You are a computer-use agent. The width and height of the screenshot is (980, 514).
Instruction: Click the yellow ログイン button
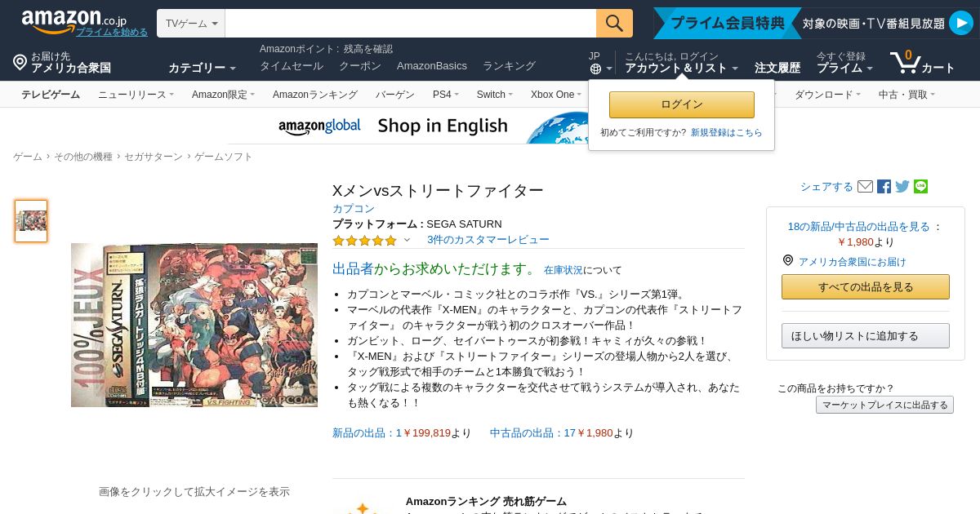[682, 104]
